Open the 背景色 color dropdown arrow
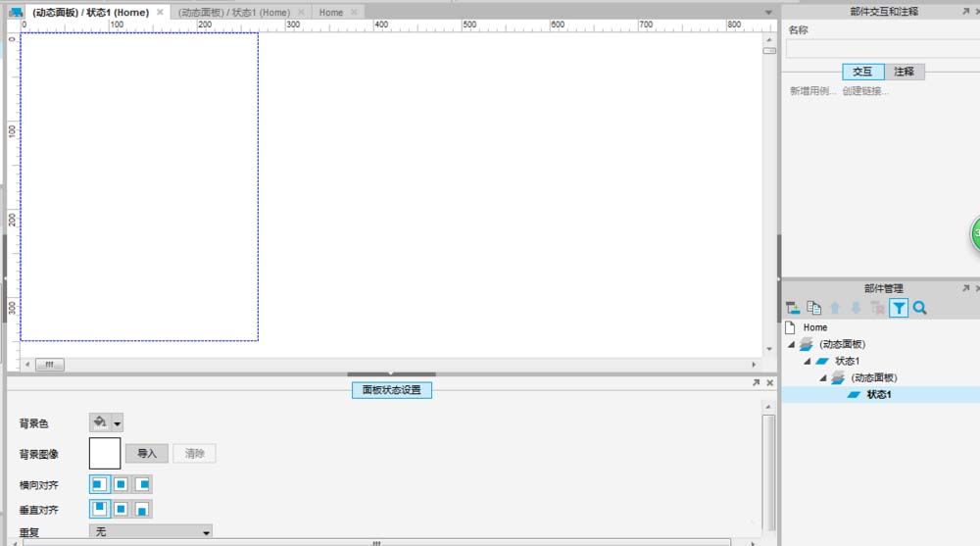 tap(117, 423)
